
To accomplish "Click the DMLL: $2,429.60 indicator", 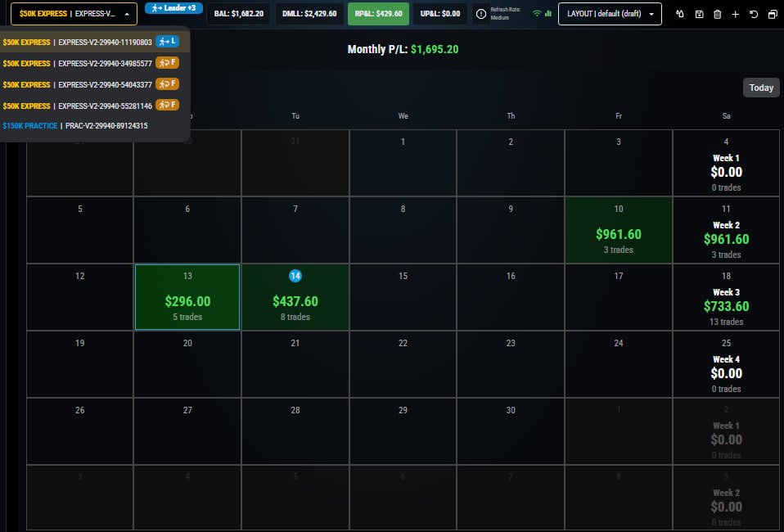I will (309, 14).
